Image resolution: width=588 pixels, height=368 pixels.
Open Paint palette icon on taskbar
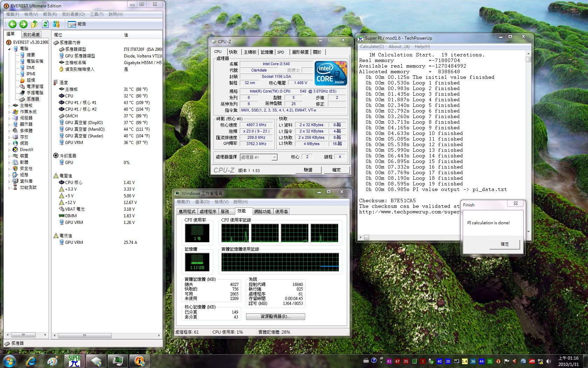(x=52, y=361)
